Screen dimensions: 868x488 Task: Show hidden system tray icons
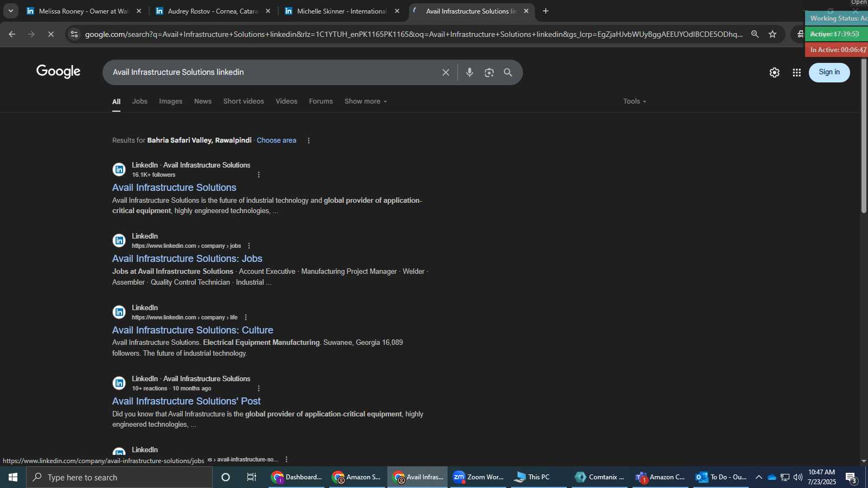click(x=758, y=477)
